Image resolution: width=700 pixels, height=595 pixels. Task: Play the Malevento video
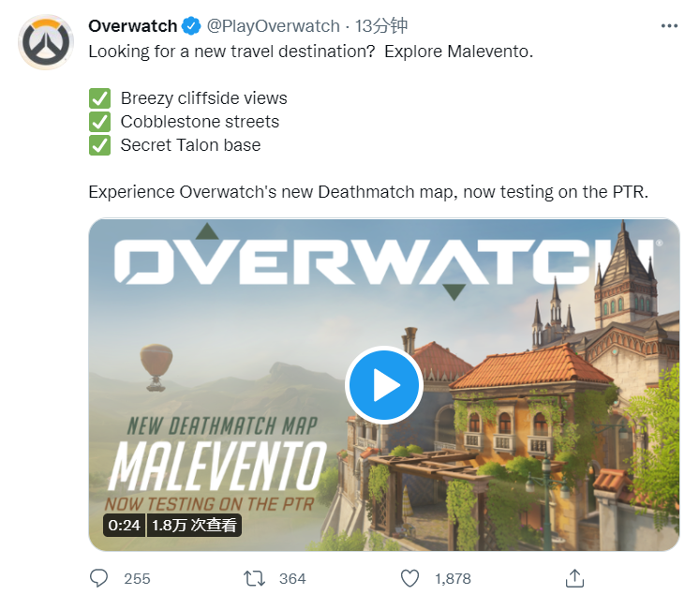pos(384,385)
